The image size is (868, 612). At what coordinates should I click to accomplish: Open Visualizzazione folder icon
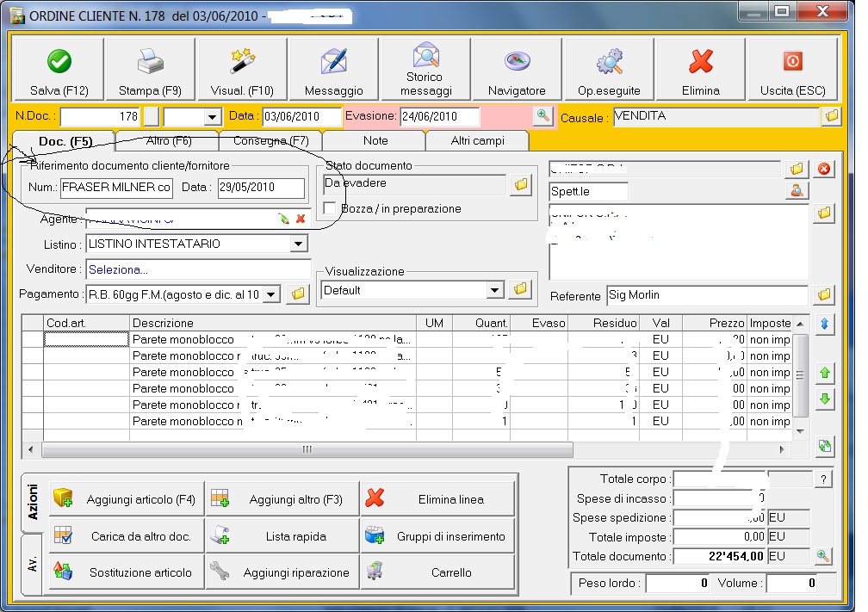[520, 289]
